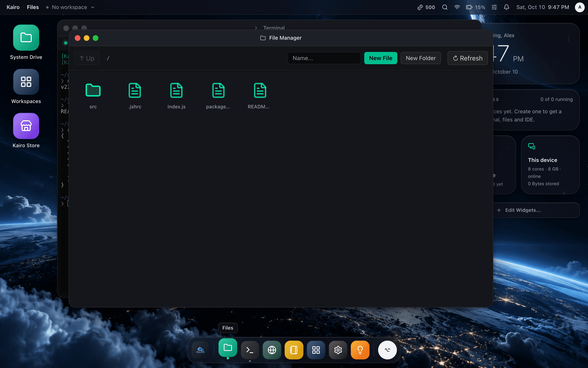Open Workspaces desktop shortcut
The image size is (588, 368).
tap(26, 86)
